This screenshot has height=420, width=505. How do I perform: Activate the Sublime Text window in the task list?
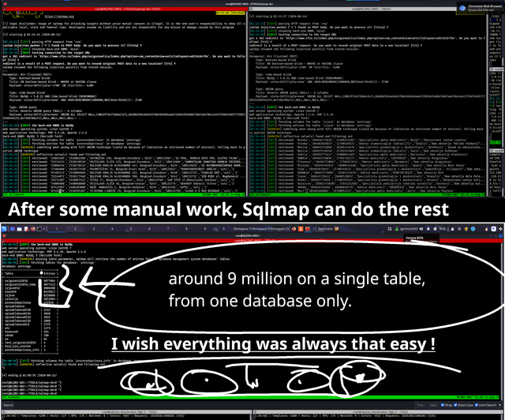pos(301,229)
